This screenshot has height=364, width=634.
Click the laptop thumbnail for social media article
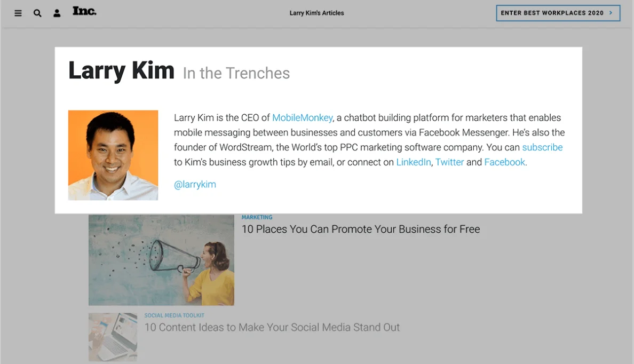pos(113,336)
